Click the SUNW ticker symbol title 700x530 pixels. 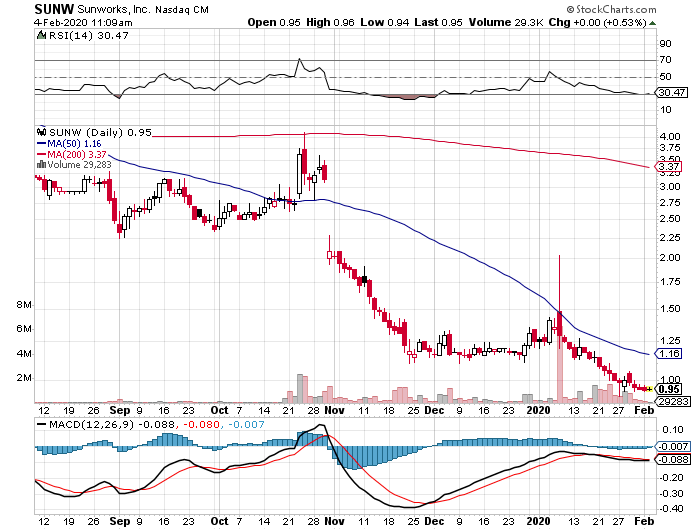54,9
